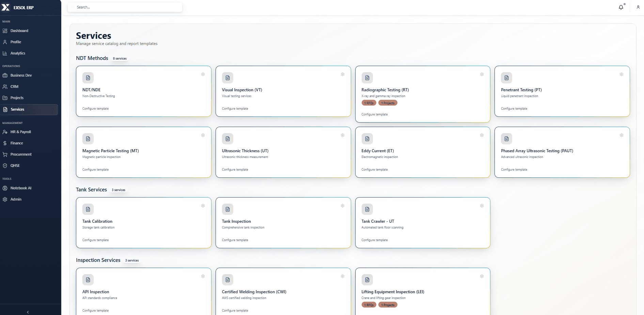This screenshot has width=644, height=315.
Task: Open HR & Payroll
Action: tap(29, 132)
